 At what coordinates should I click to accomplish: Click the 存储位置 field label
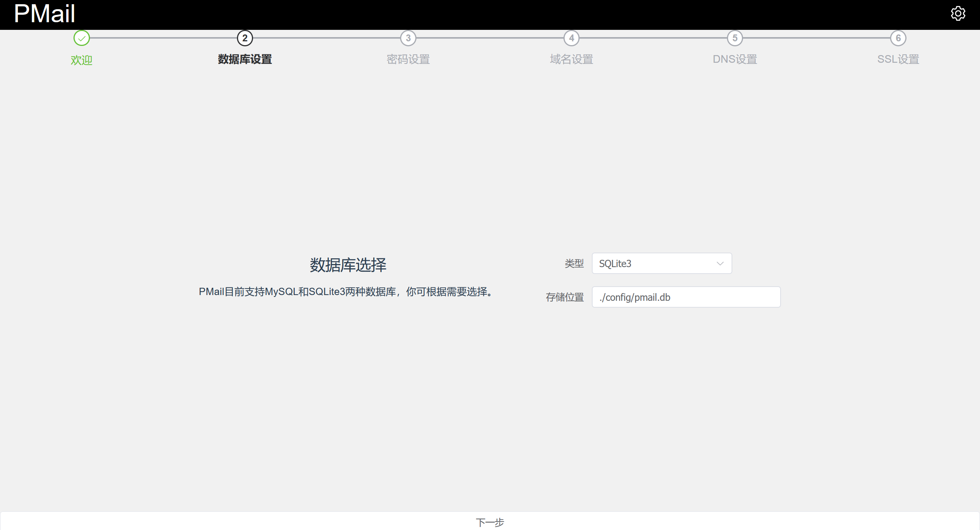point(565,297)
